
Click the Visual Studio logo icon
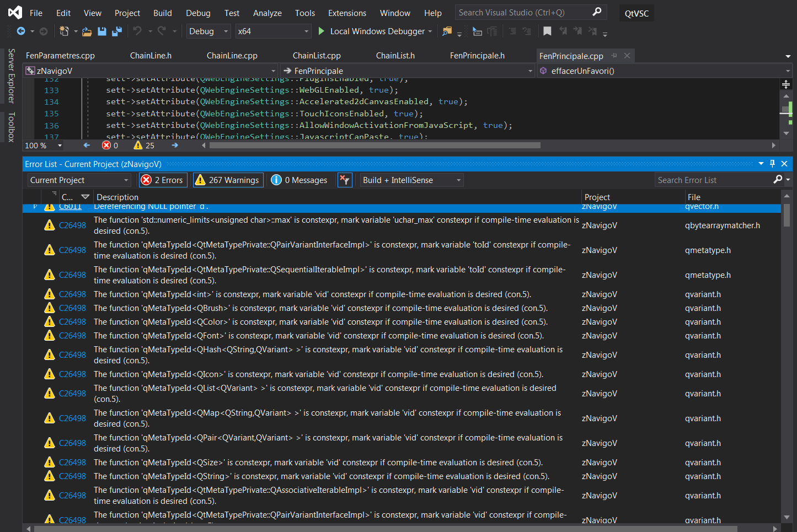pos(15,12)
